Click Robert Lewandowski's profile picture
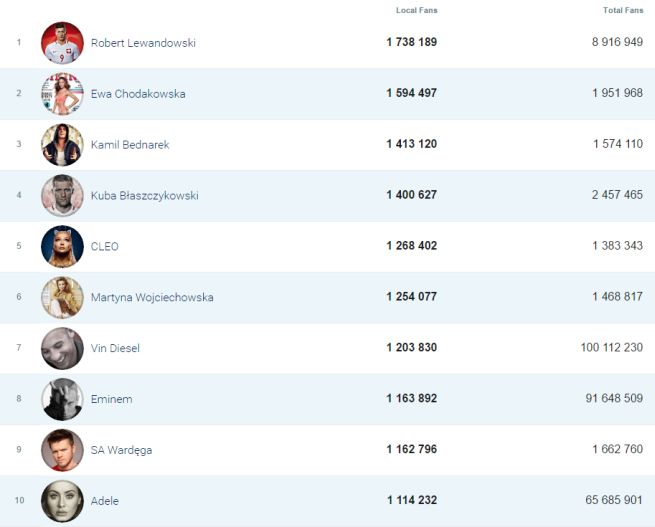 tap(62, 43)
